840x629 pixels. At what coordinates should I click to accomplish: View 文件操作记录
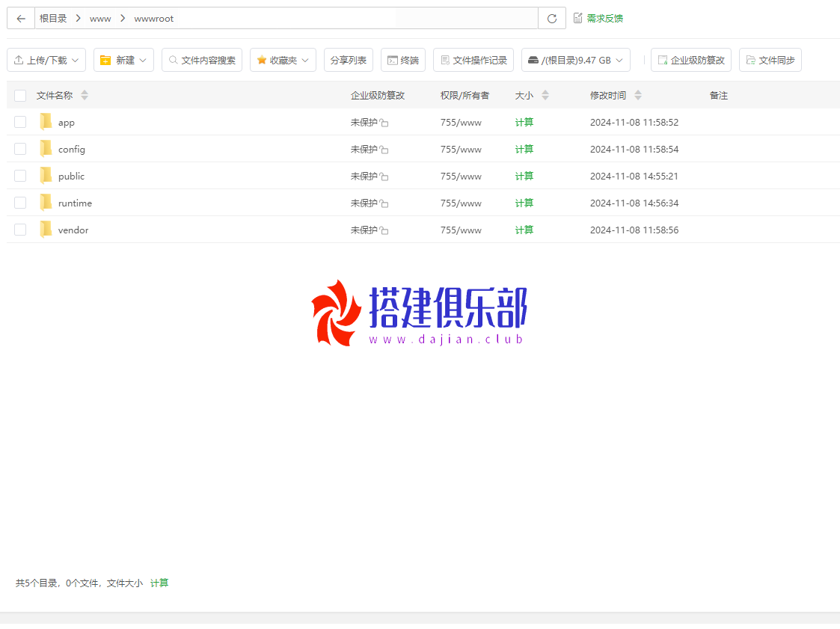(473, 60)
